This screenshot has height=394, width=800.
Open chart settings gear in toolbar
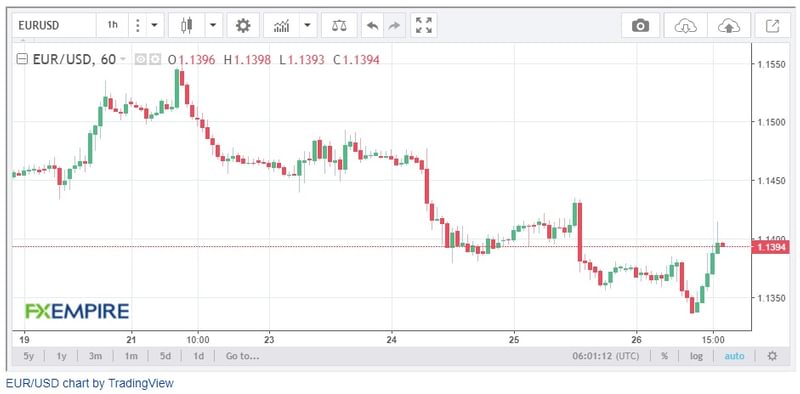pyautogui.click(x=243, y=25)
